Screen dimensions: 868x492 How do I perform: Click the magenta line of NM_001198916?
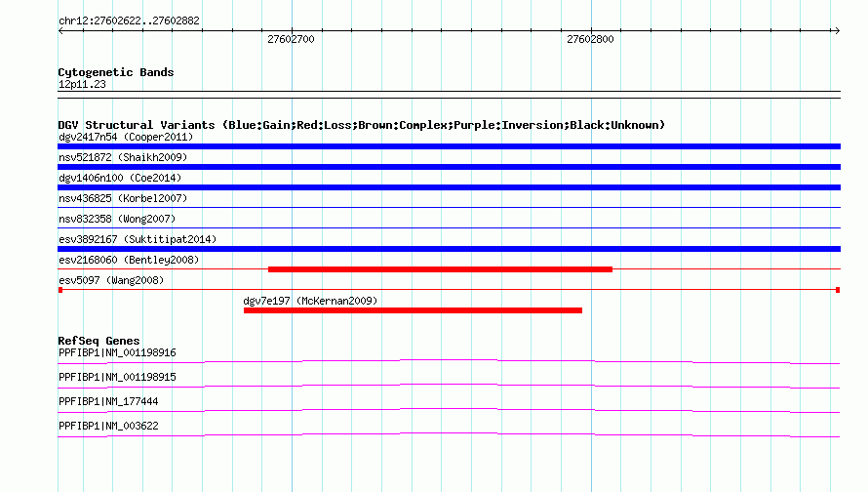[449, 360]
